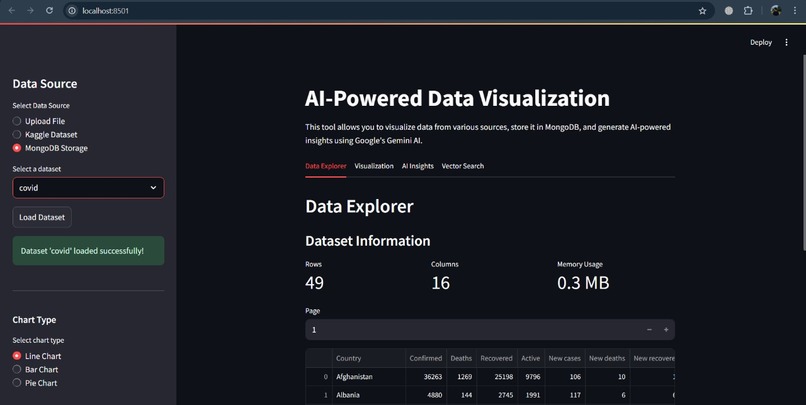Click the dataset loaded successfully message
806x405 pixels.
pos(88,251)
